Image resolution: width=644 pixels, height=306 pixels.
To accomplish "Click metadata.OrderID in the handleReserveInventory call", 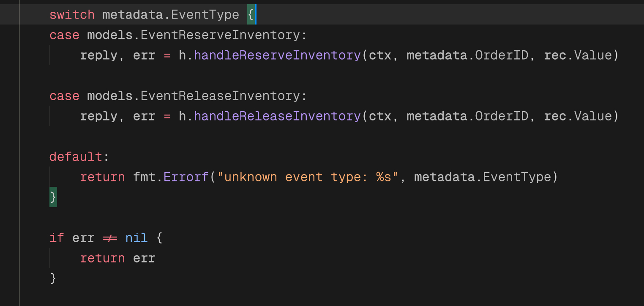I will (x=467, y=55).
